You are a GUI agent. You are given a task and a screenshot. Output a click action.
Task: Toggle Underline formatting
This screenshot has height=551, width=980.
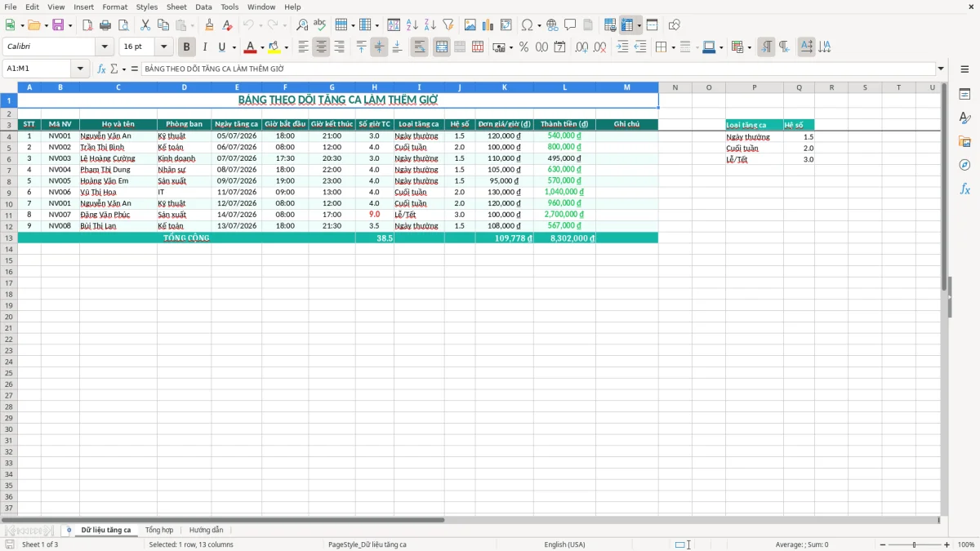[220, 47]
